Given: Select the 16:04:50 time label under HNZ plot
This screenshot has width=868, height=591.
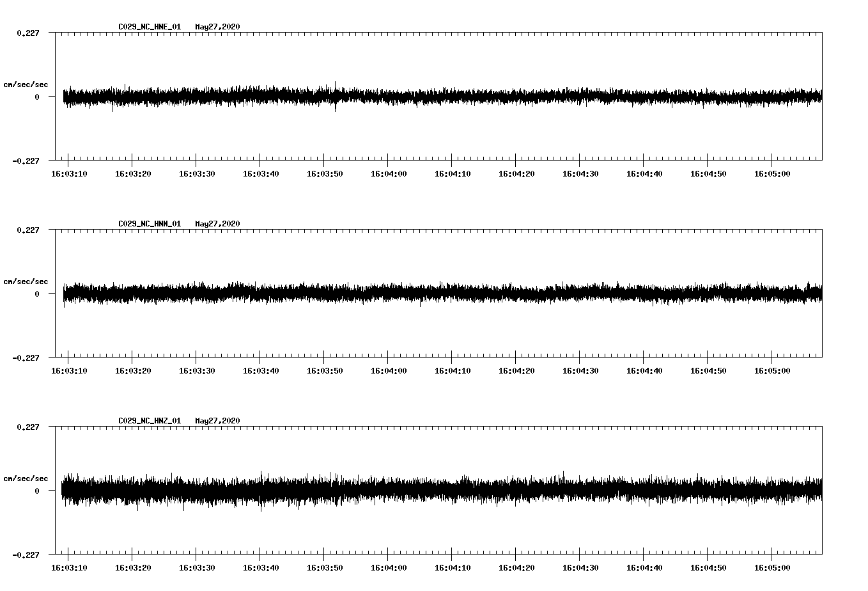Looking at the screenshot, I should click(708, 567).
